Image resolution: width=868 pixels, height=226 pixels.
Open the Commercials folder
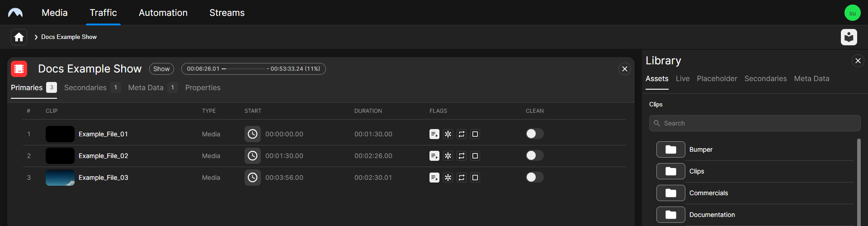pos(671,193)
